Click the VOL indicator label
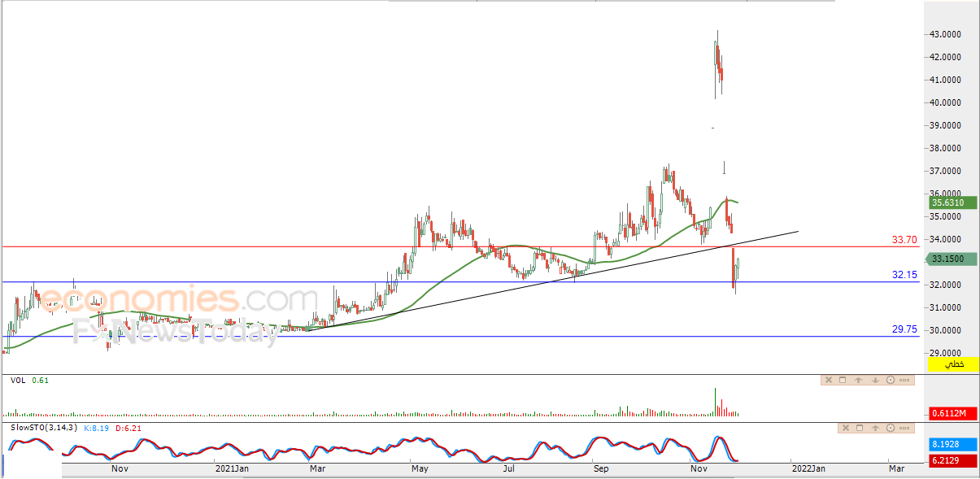The image size is (980, 479). [x=18, y=380]
